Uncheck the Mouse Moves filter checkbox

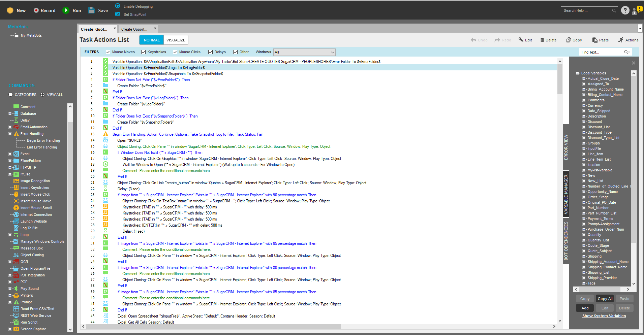tap(108, 52)
